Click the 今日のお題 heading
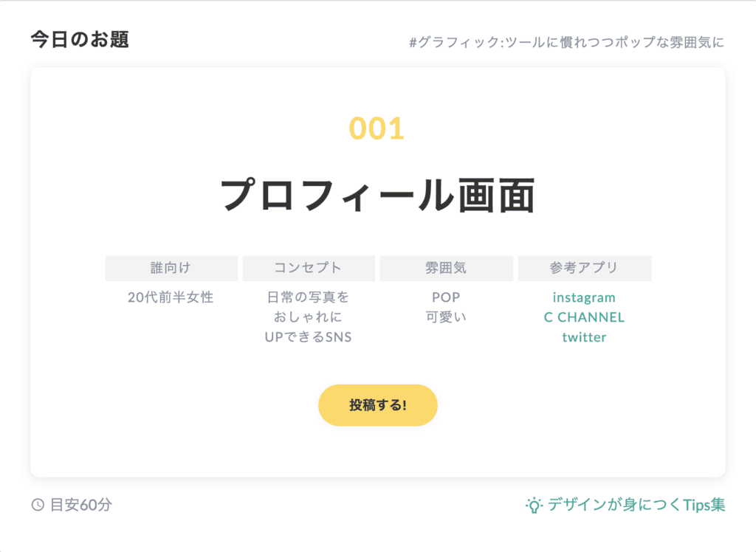Image resolution: width=756 pixels, height=552 pixels. pos(80,40)
